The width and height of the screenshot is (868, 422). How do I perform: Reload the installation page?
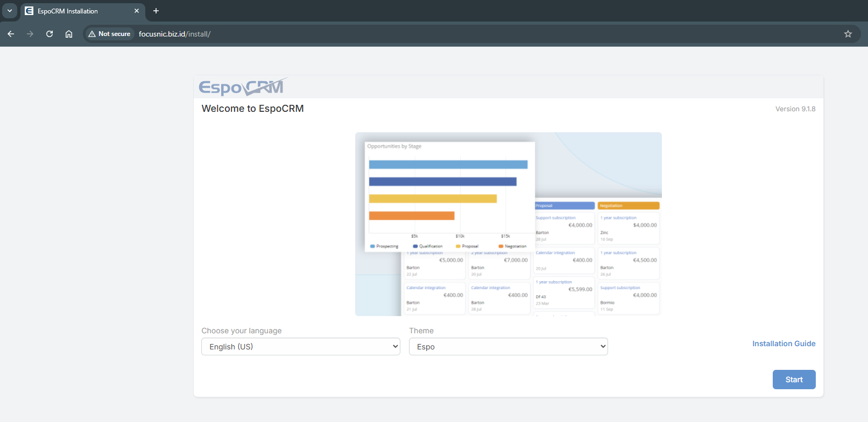pyautogui.click(x=50, y=34)
